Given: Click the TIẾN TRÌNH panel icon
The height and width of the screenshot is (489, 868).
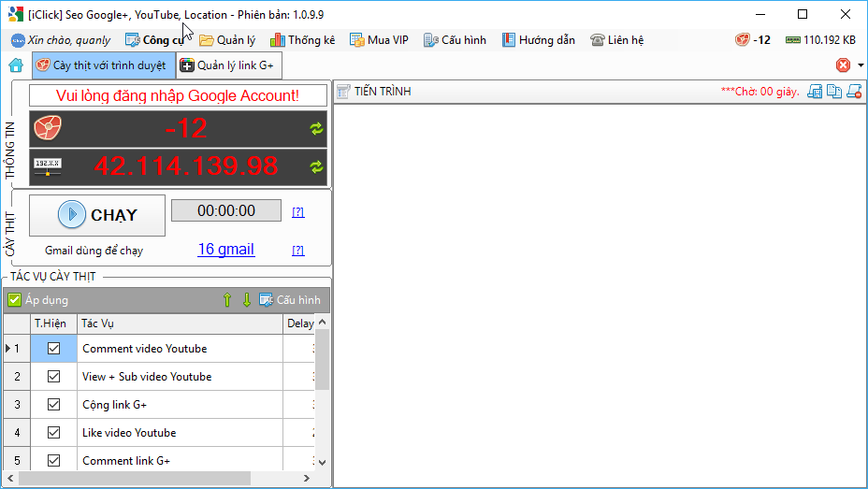Looking at the screenshot, I should pos(343,92).
